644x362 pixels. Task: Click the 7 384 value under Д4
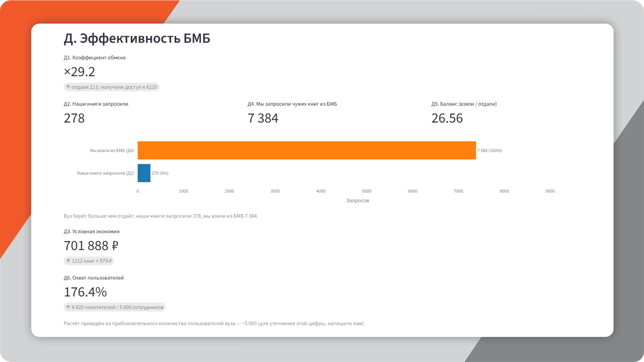(263, 118)
